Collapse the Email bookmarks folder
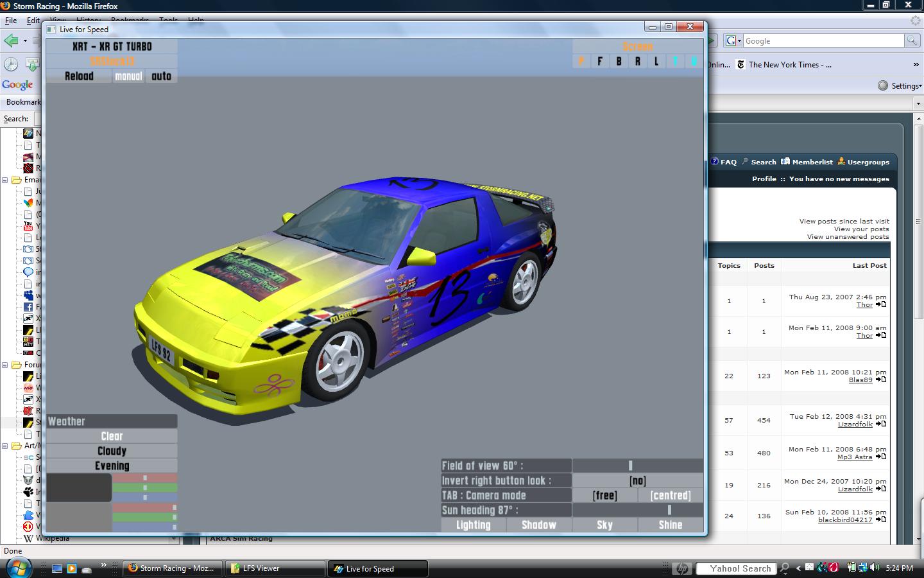This screenshot has width=924, height=578. tap(5, 180)
